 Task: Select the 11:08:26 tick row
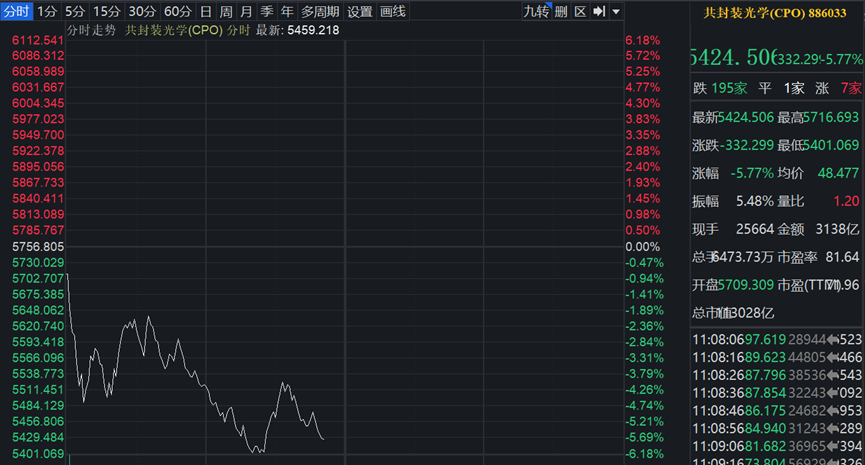(x=777, y=375)
